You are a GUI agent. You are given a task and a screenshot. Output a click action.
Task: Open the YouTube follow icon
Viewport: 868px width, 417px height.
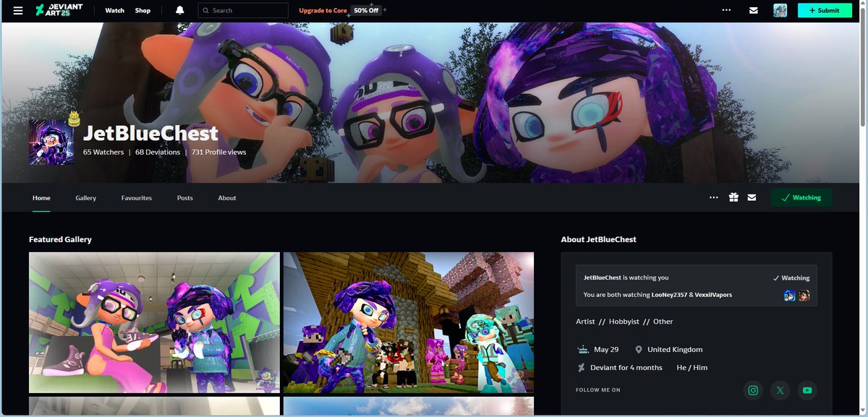pyautogui.click(x=807, y=390)
